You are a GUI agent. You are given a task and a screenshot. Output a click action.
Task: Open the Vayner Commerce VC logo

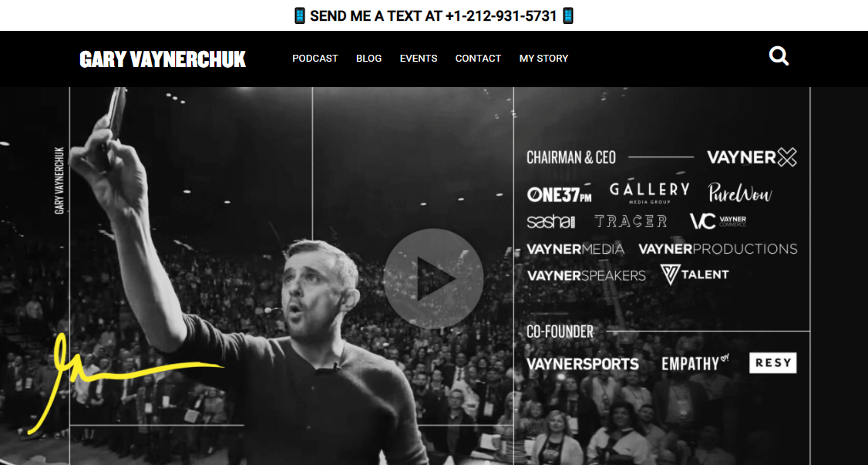point(718,221)
